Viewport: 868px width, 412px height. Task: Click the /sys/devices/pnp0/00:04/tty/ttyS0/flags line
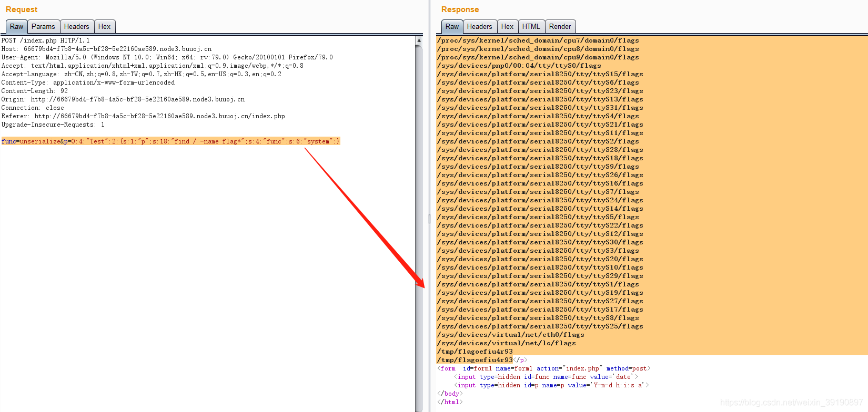tap(519, 66)
